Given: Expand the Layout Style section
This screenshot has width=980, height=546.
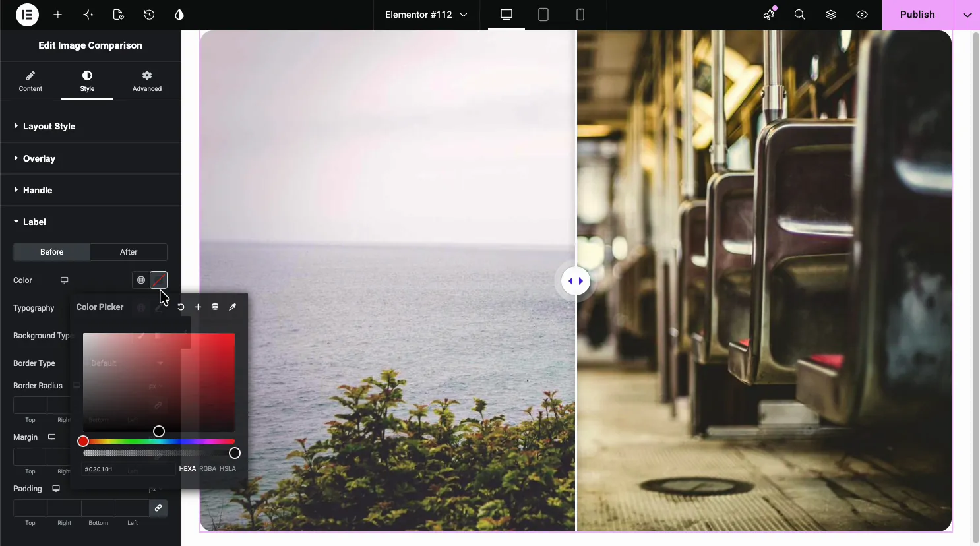Looking at the screenshot, I should (90, 126).
